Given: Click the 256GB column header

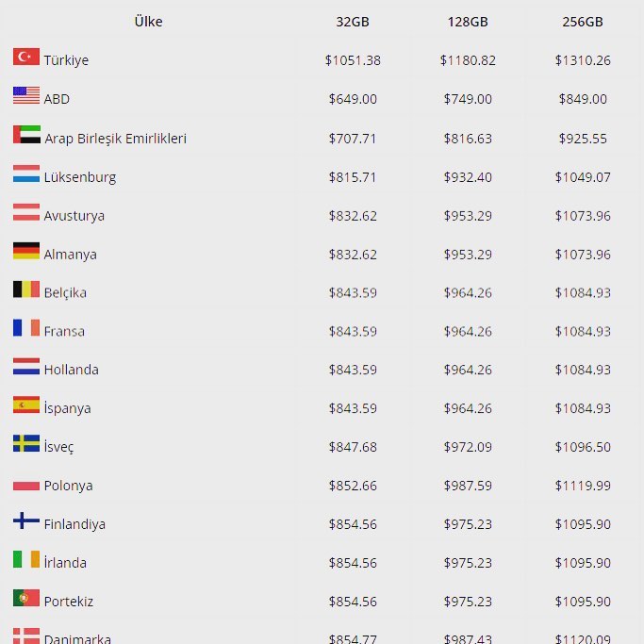Looking at the screenshot, I should (583, 22).
